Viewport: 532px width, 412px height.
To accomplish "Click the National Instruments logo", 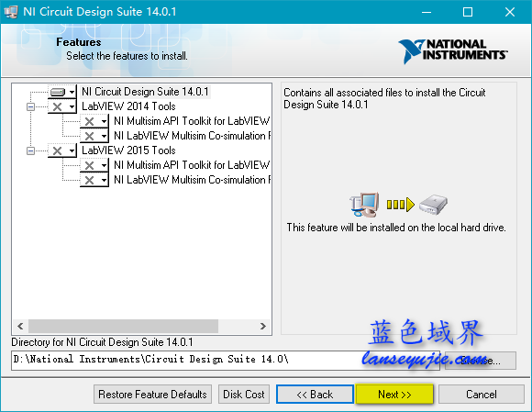I will coord(452,50).
